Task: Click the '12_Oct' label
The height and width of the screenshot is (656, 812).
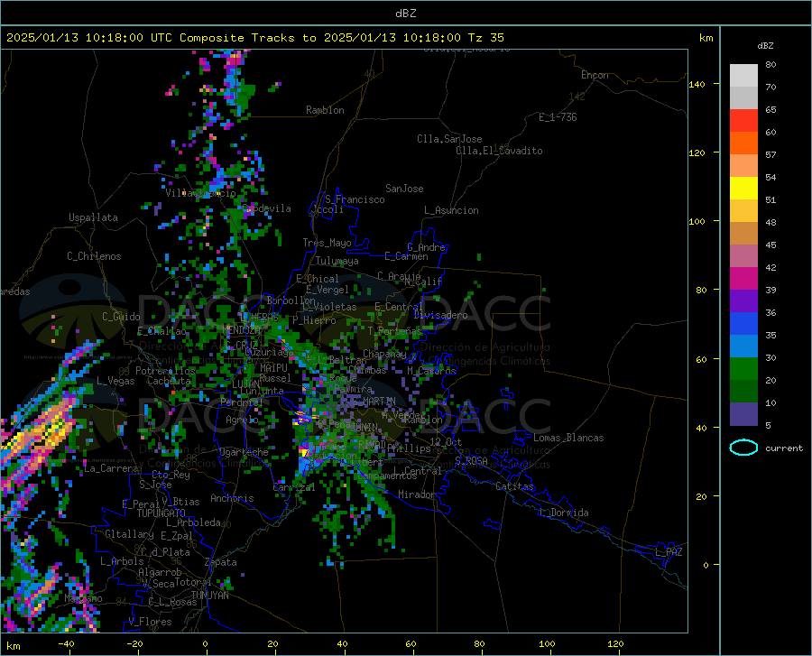Action: (446, 441)
